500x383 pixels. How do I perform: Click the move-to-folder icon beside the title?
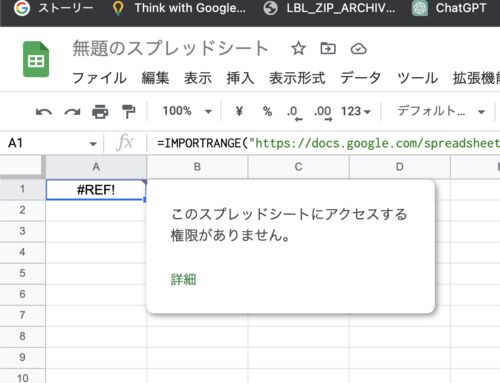(x=328, y=49)
